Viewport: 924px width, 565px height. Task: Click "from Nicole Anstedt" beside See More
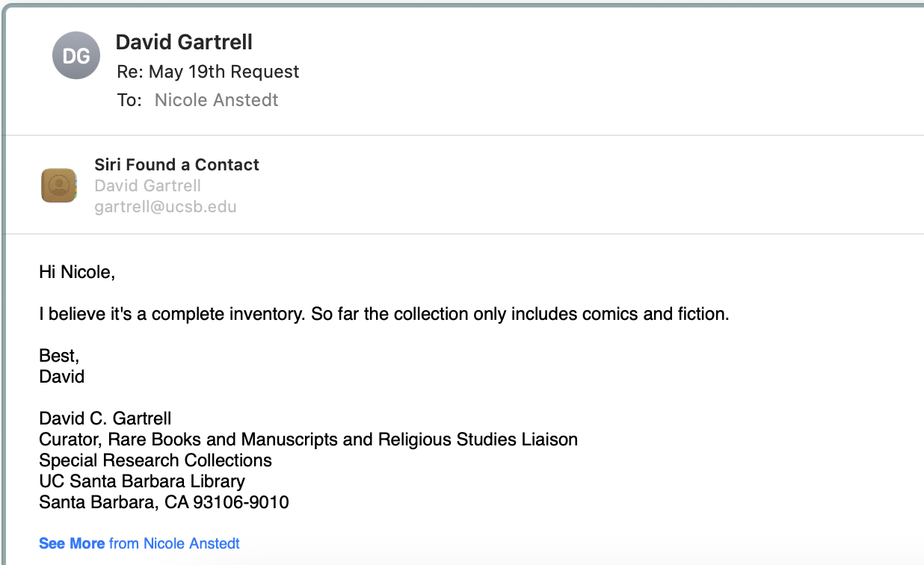pos(174,543)
